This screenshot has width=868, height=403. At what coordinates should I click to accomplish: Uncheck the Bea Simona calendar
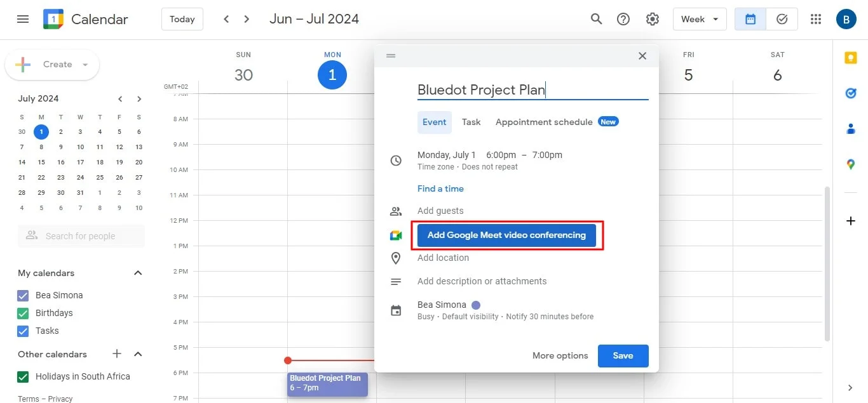click(x=24, y=294)
